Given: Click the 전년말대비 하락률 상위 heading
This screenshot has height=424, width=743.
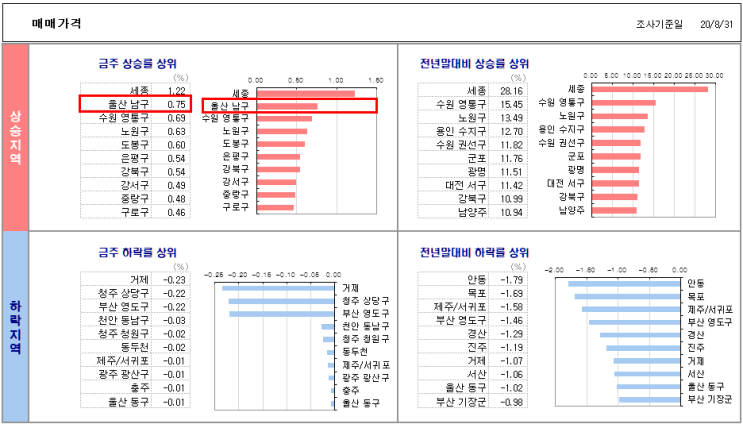Looking at the screenshot, I should pos(475,253).
